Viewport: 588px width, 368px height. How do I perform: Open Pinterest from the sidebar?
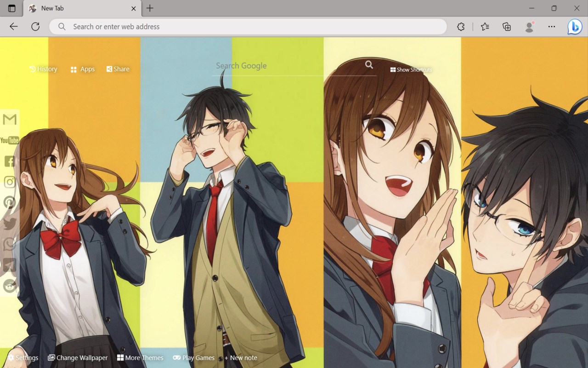point(10,202)
